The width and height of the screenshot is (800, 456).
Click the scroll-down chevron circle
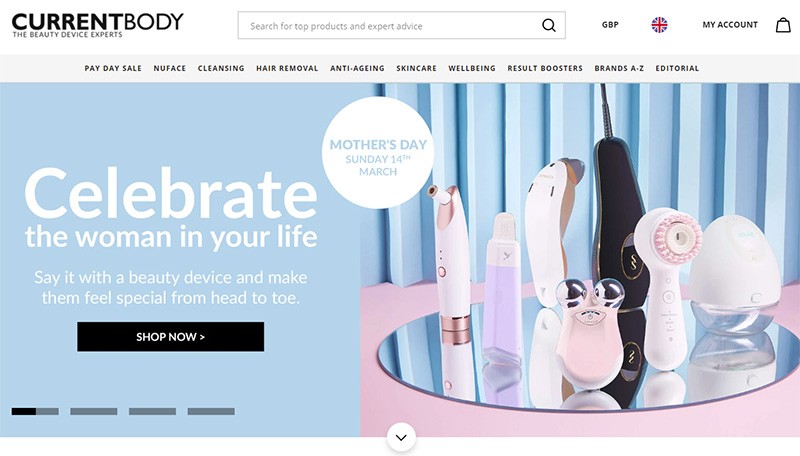coord(401,437)
